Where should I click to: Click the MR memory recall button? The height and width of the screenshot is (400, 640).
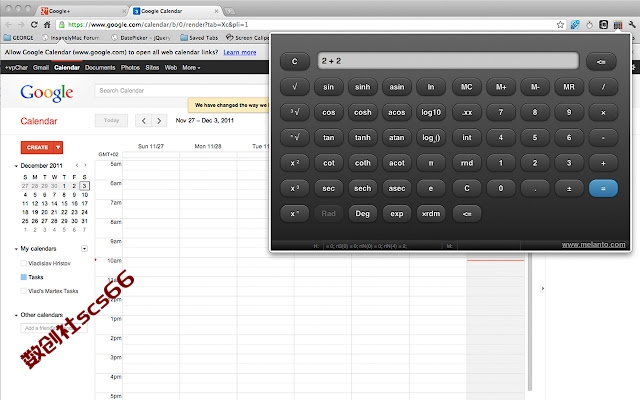569,87
